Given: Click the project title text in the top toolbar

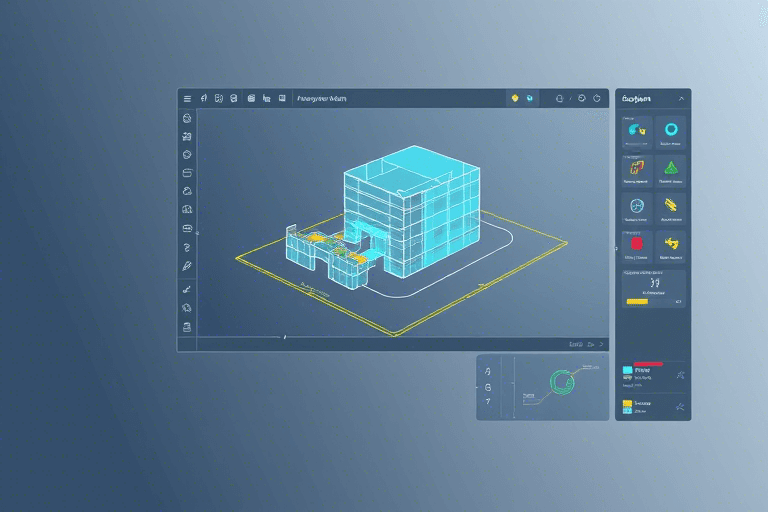Looking at the screenshot, I should pos(322,99).
